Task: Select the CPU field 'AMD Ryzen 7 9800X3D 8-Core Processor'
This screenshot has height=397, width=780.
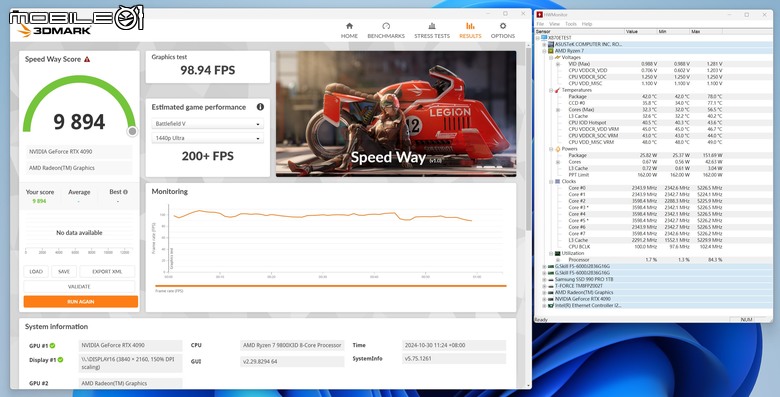Action: [292, 345]
